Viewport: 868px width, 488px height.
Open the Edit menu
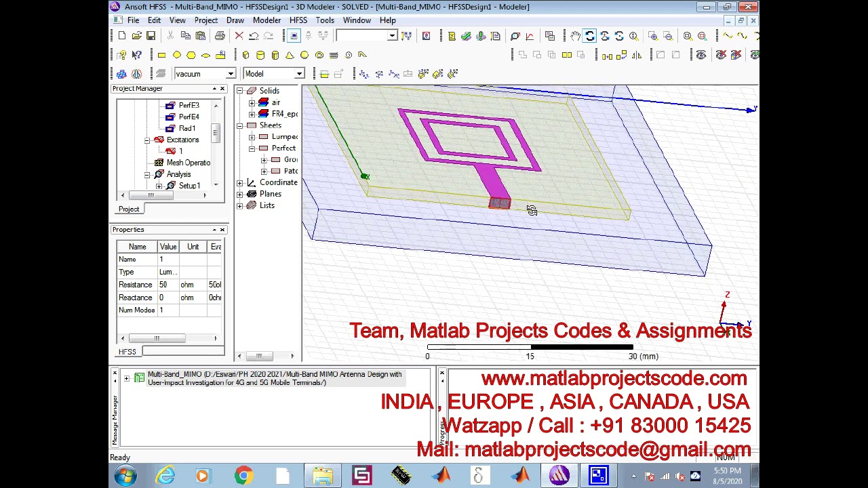(154, 20)
